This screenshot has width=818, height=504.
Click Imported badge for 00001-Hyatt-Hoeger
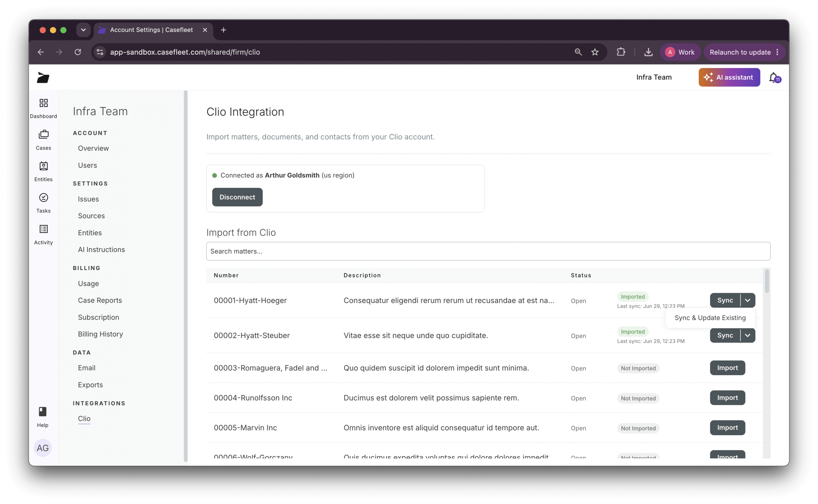pos(633,297)
